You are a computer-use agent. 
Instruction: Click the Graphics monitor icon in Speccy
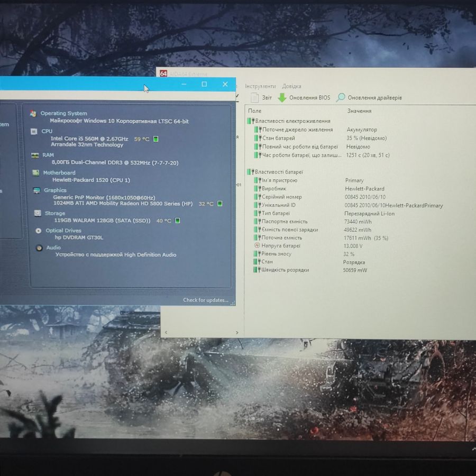tap(36, 190)
